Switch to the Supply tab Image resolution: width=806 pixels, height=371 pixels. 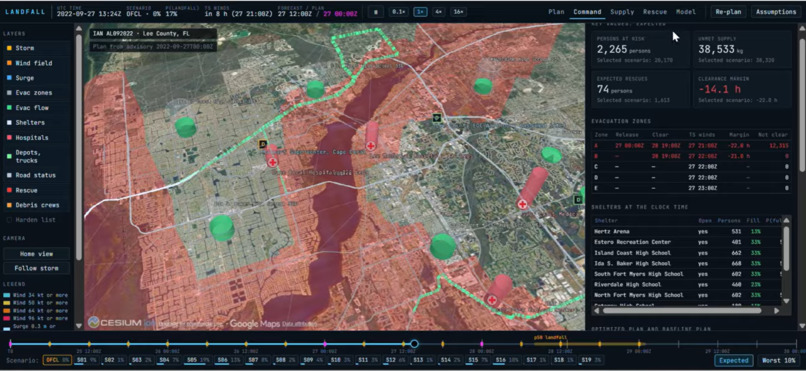click(x=622, y=12)
